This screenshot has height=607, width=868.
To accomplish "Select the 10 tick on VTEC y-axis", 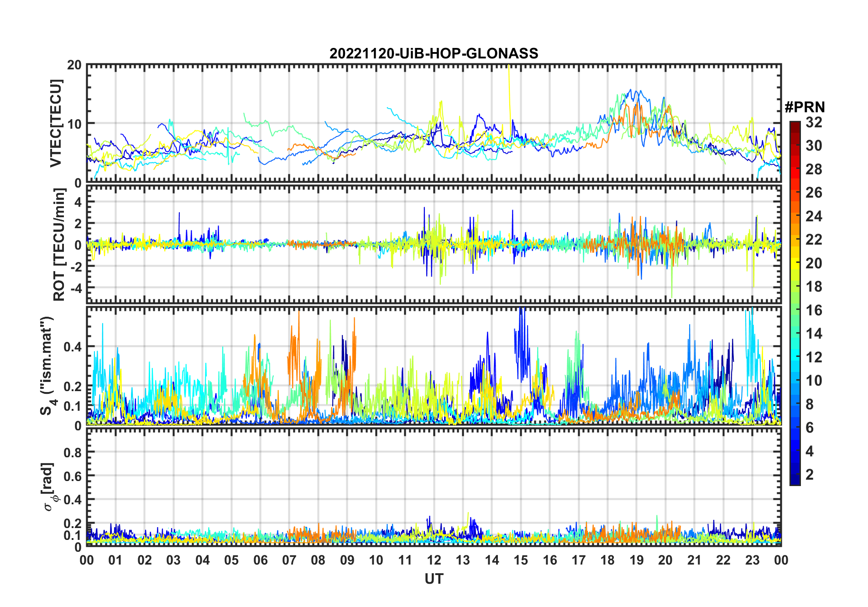I will [x=74, y=124].
